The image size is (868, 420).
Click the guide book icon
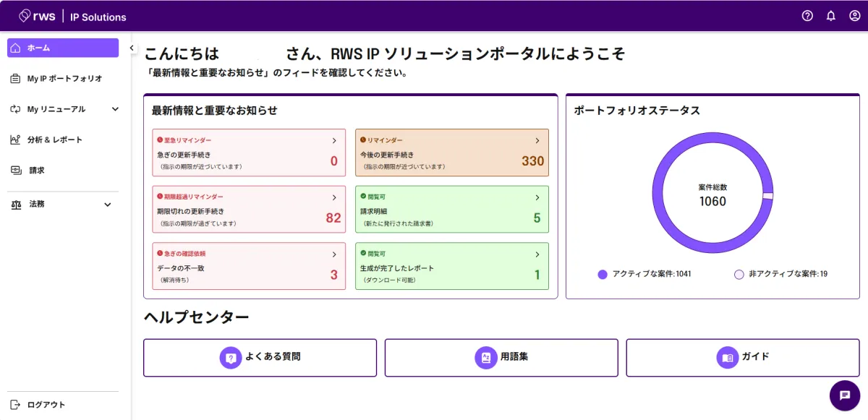(727, 357)
